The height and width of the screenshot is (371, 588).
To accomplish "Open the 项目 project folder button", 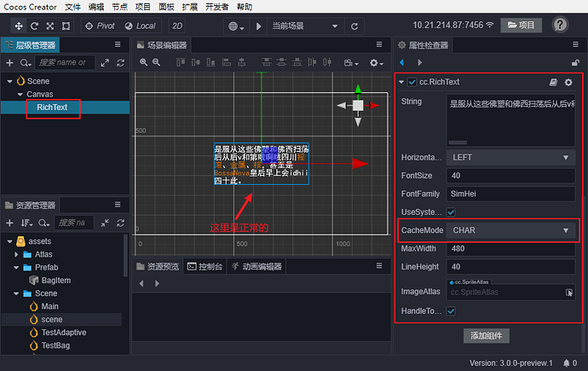I will (x=521, y=25).
